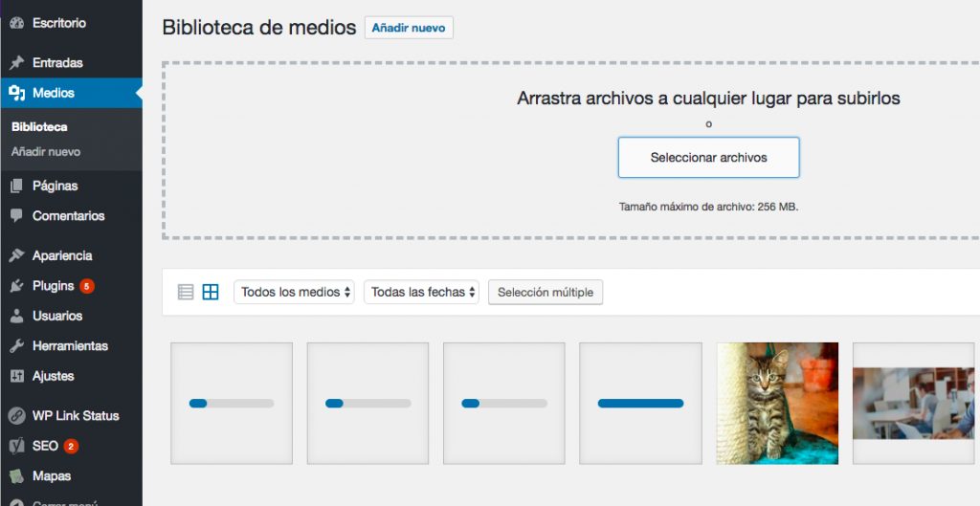
Task: Select the Biblioteca submenu link
Action: tap(39, 127)
